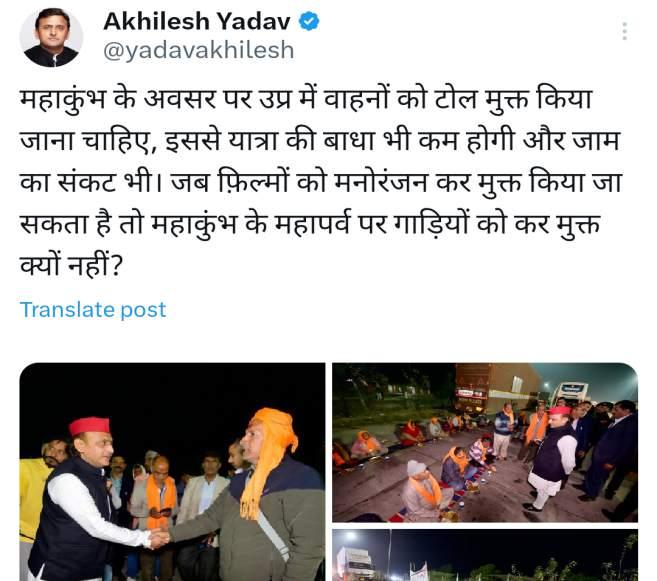Open Akhilesh Yadav display name profile
Viewport: 657px width, 581px height.
pyautogui.click(x=197, y=21)
